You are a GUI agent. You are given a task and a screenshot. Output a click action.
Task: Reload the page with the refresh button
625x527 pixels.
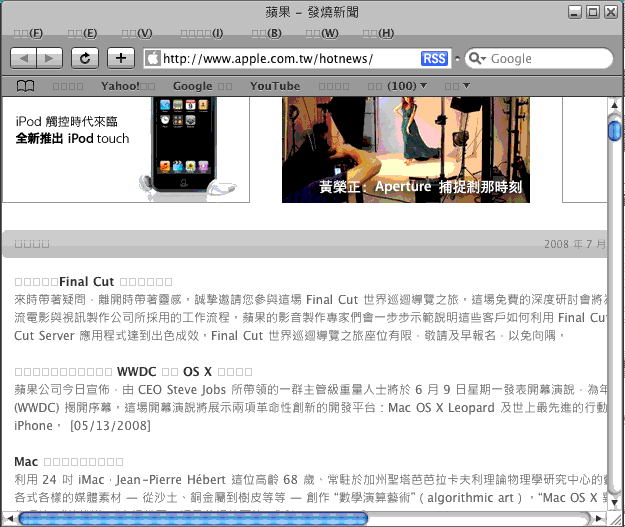(x=85, y=59)
